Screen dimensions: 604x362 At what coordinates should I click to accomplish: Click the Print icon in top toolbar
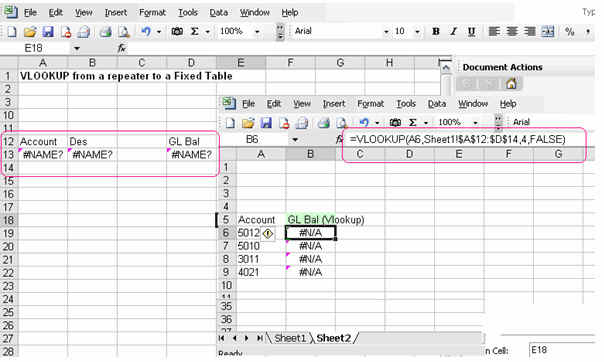[x=105, y=32]
